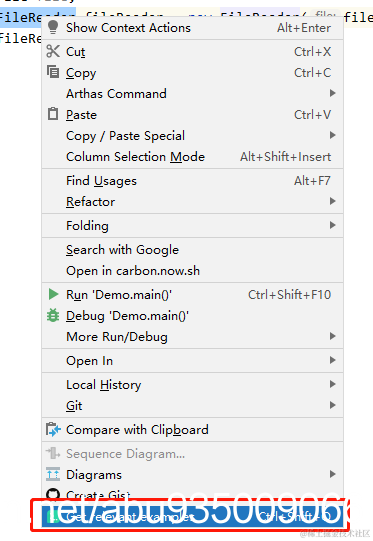
Task: Expand the Git submenu arrow
Action: [332, 405]
